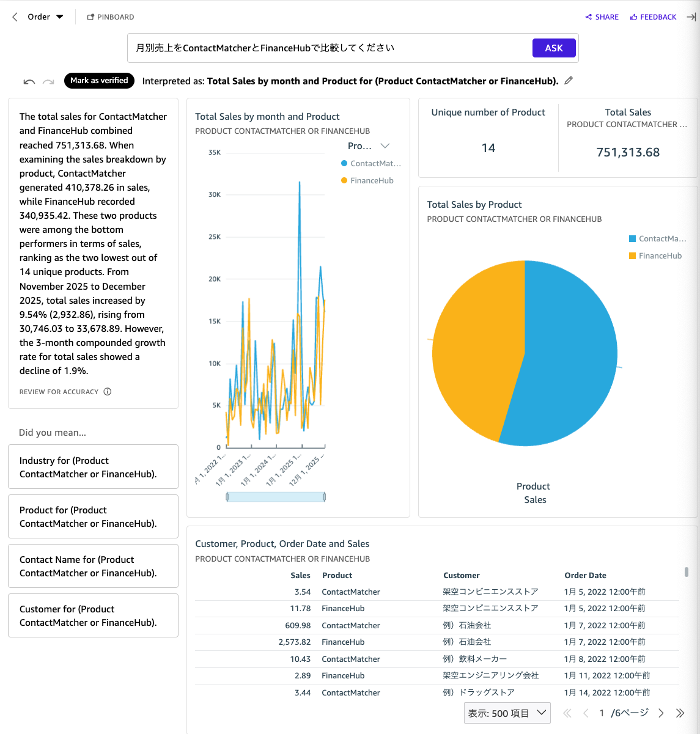Open the PINBOARD view
This screenshot has height=734, width=700.
111,17
